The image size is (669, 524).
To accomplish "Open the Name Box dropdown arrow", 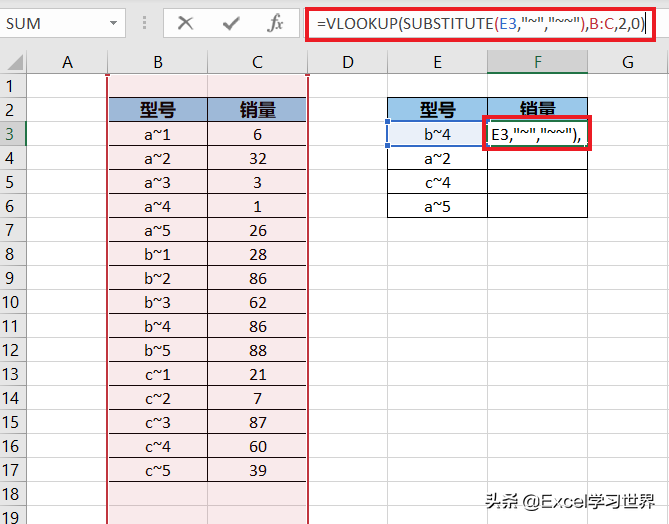I will point(113,23).
